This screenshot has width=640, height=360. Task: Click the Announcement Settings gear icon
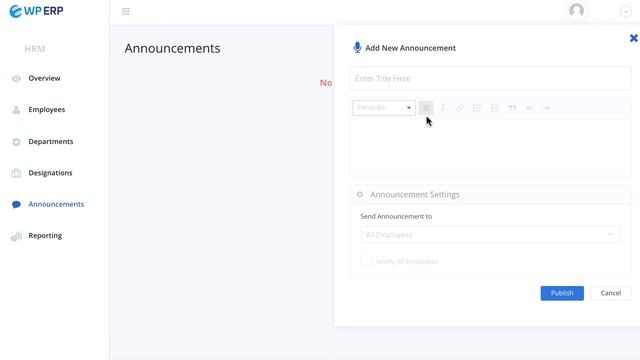360,195
